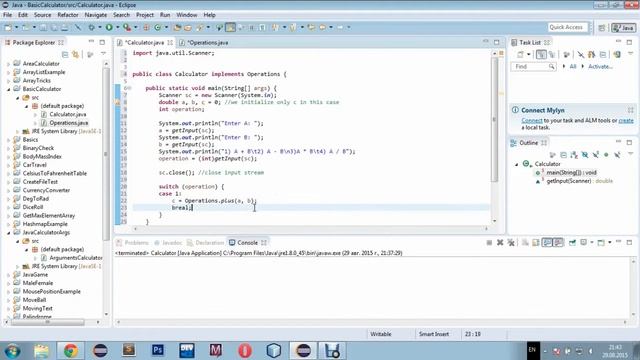
Task: Collapse the JavaCalculatorArgs project
Action: (x=9, y=232)
